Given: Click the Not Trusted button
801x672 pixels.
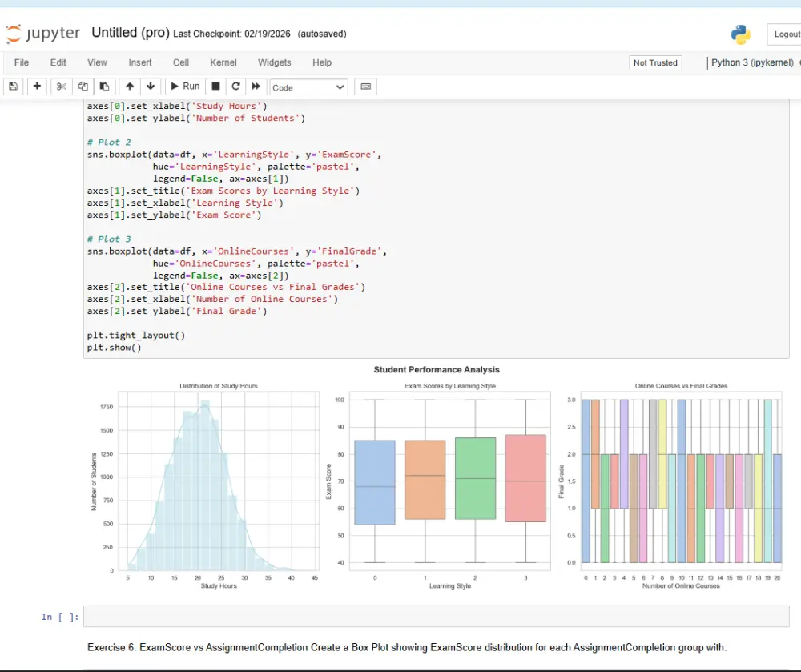Looking at the screenshot, I should 654,62.
